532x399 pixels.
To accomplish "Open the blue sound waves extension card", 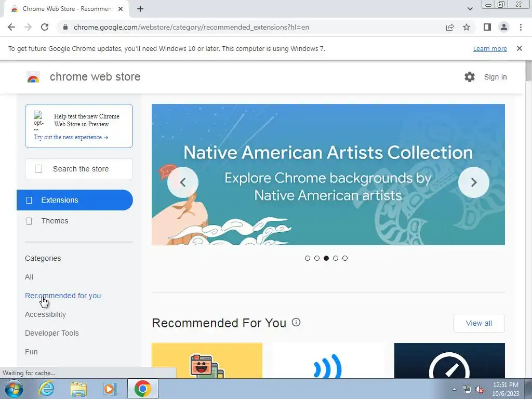I will (328, 361).
